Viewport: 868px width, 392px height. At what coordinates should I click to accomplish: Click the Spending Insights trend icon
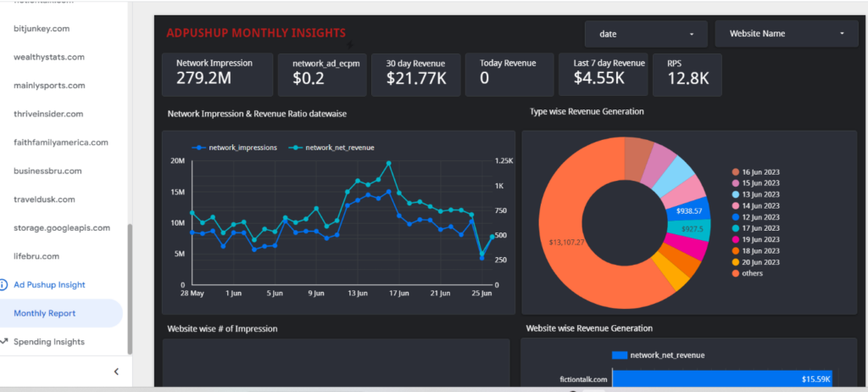pyautogui.click(x=4, y=341)
